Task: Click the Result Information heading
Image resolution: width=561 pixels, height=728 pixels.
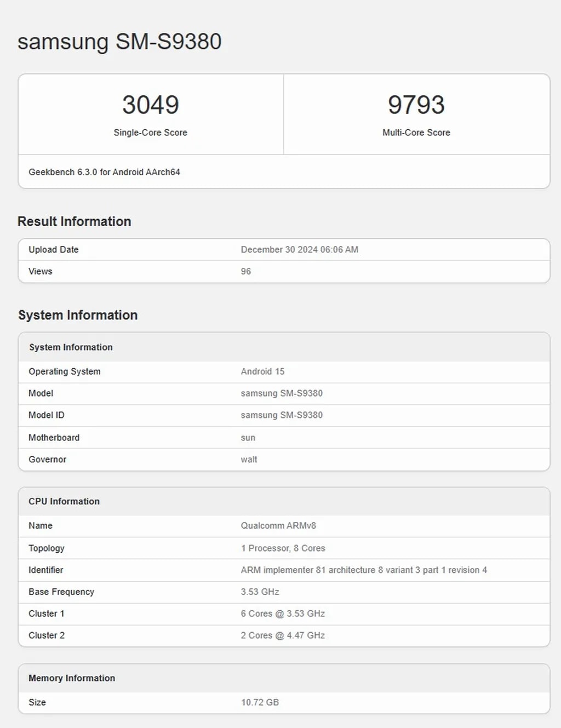Action: tap(74, 221)
